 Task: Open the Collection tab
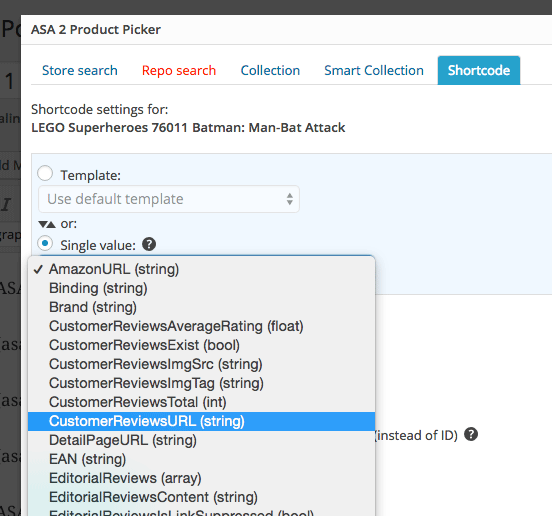click(270, 70)
